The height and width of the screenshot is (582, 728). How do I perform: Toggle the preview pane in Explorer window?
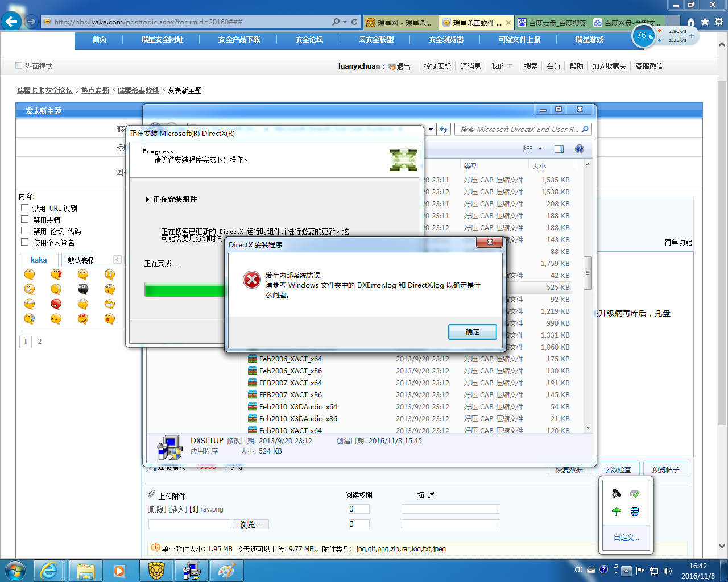coord(559,149)
